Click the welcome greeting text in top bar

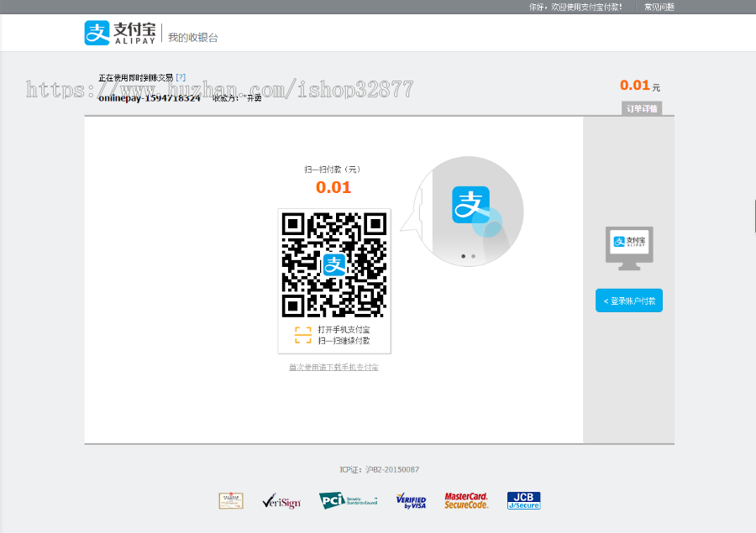point(575,7)
